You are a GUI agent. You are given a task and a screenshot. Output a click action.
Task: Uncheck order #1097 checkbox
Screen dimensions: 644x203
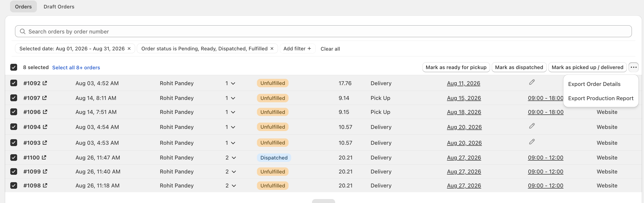14,98
